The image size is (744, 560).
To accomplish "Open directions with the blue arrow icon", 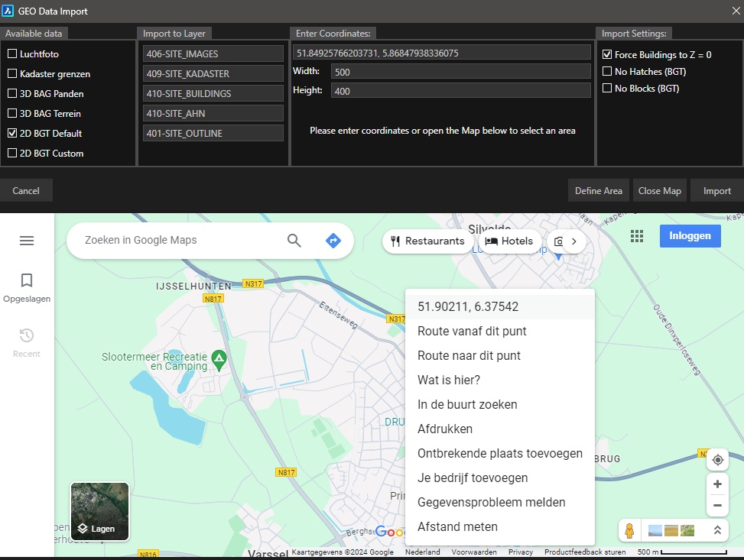I will tap(333, 240).
